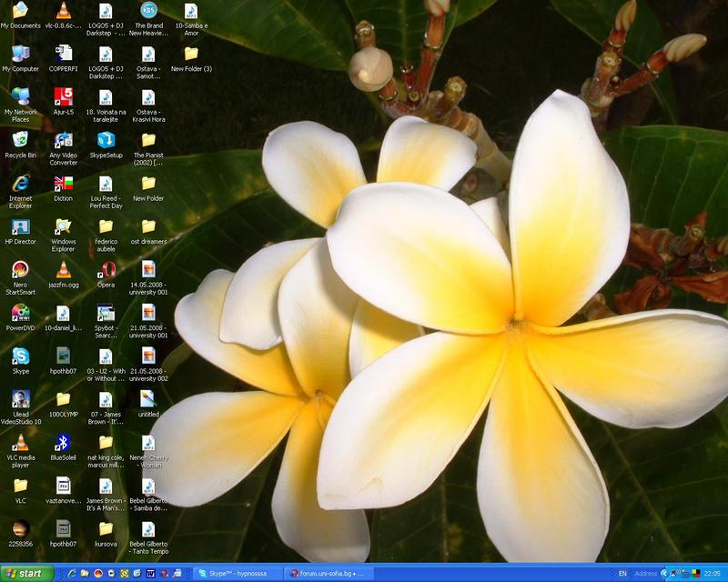Open the Skype desktop shortcut

20,356
